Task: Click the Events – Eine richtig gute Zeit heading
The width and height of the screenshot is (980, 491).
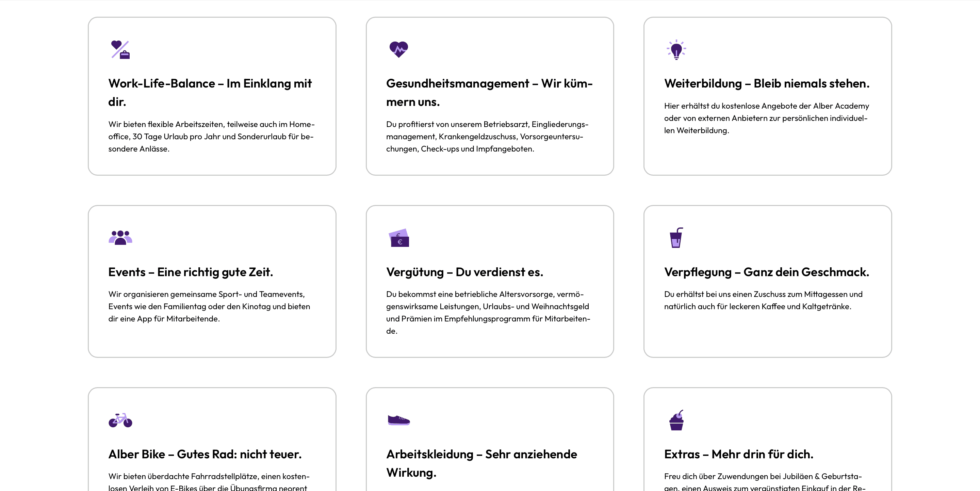Action: coord(191,271)
